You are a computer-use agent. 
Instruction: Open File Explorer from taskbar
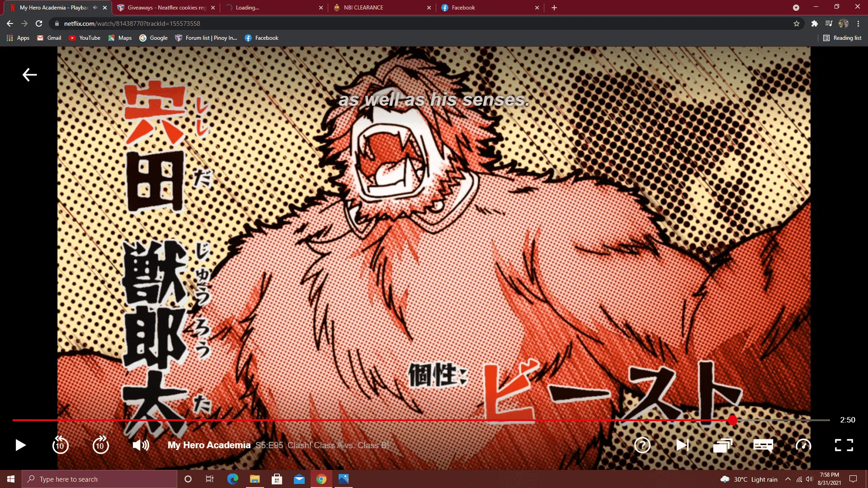tap(255, 479)
